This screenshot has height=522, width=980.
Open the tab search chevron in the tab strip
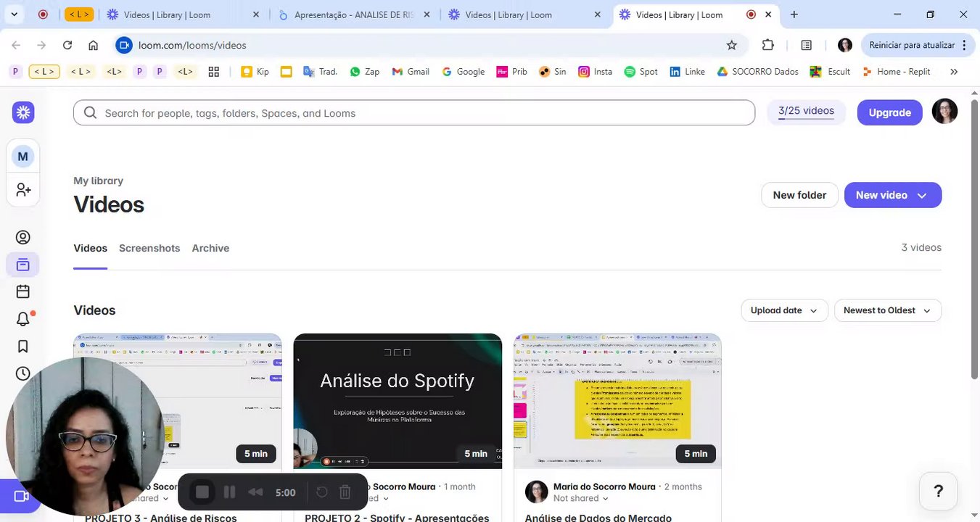tap(14, 14)
